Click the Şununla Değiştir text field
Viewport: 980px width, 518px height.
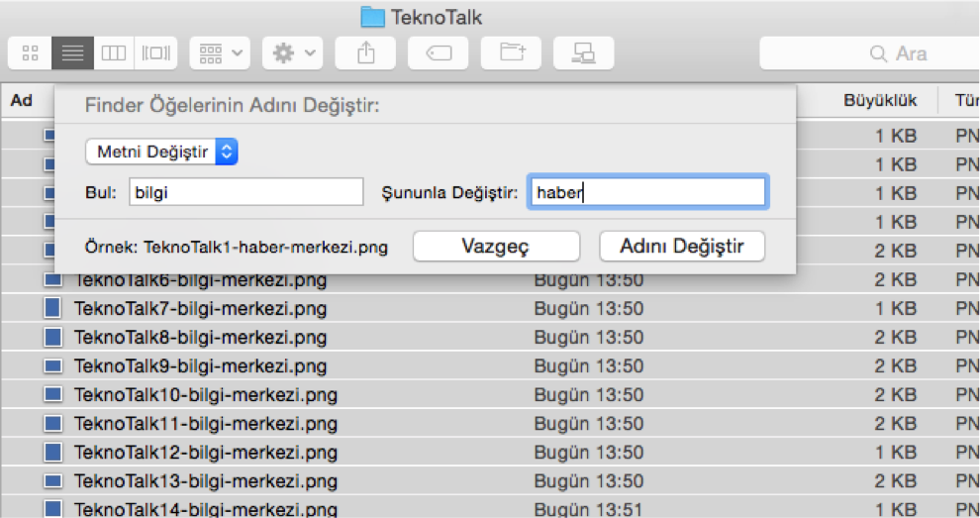(647, 192)
